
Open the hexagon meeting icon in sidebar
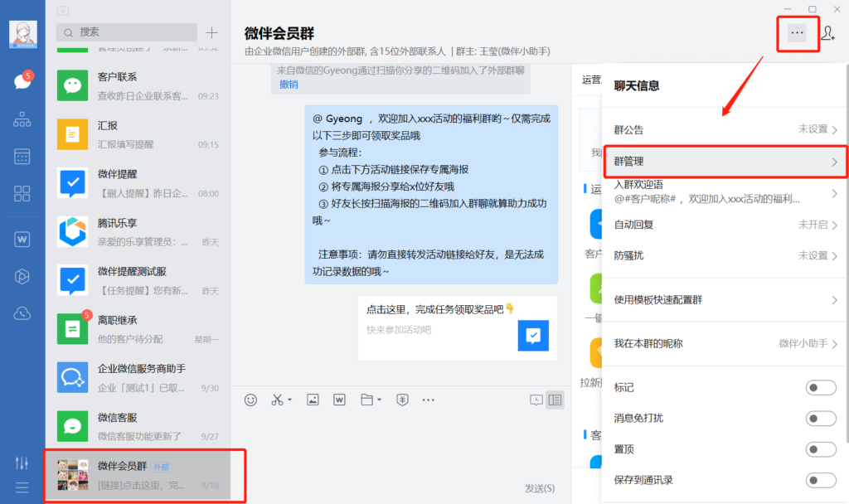(22, 277)
